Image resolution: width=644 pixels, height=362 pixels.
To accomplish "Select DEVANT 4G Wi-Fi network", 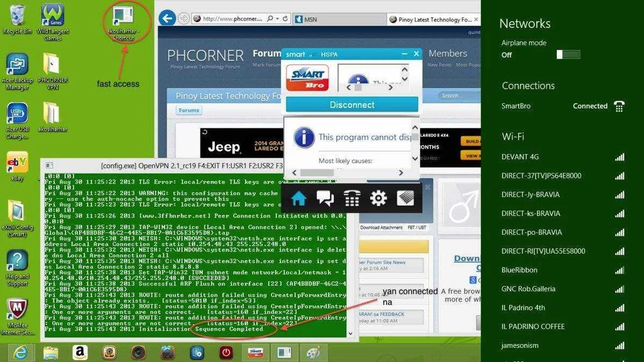I will [x=563, y=157].
